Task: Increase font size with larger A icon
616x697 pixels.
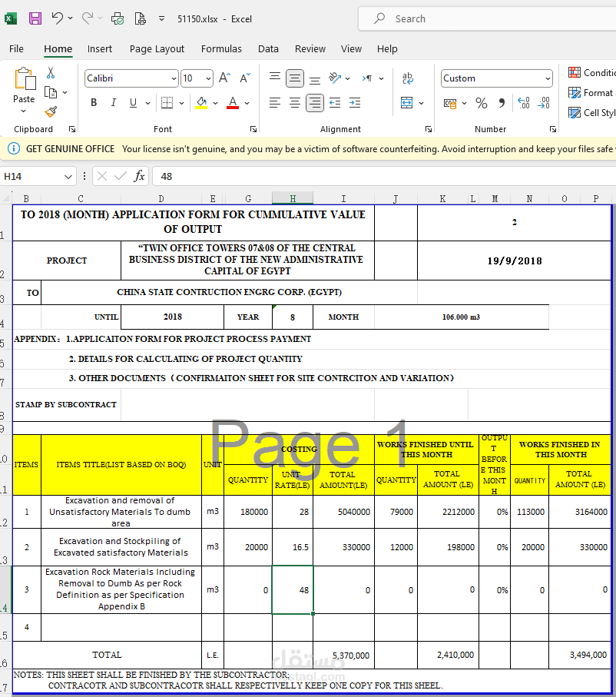Action: point(224,78)
